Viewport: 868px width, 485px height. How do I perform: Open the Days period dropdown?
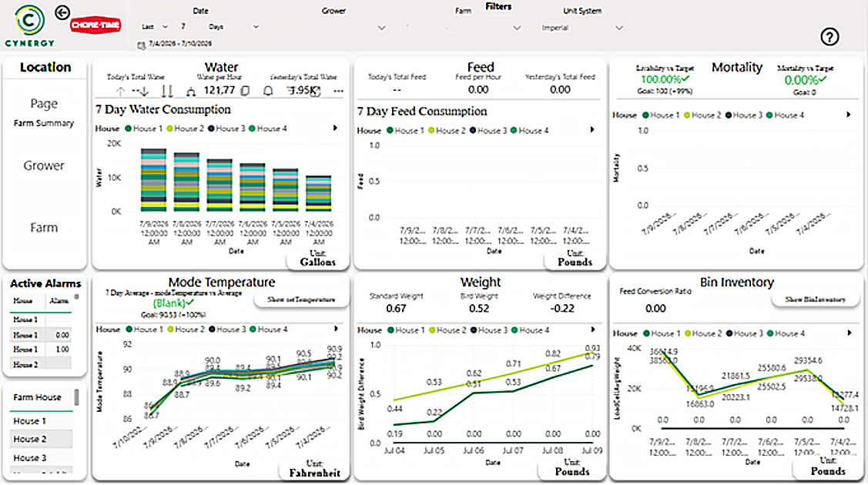[233, 26]
